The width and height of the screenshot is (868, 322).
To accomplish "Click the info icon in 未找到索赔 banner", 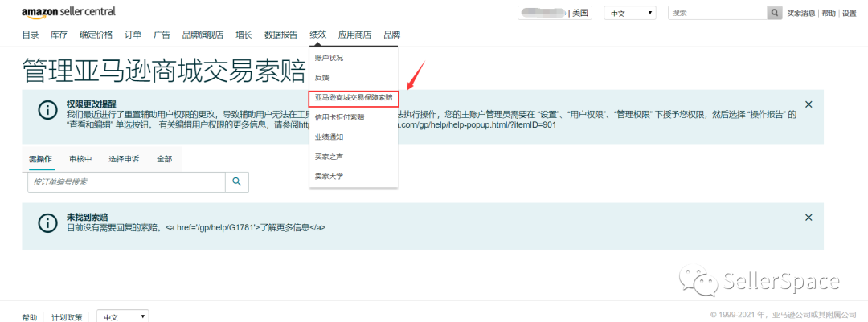I will tap(48, 222).
